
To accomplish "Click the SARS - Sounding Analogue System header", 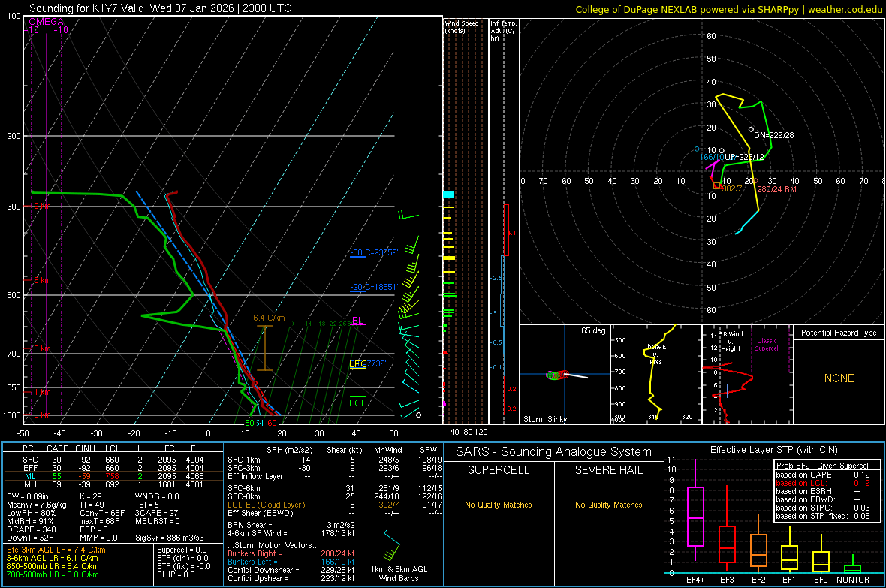I will point(554,452).
